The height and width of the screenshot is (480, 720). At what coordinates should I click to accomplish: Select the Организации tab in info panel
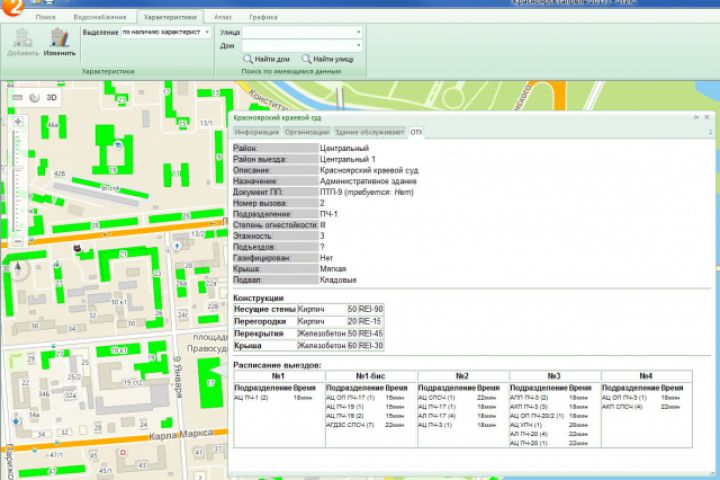(x=306, y=131)
